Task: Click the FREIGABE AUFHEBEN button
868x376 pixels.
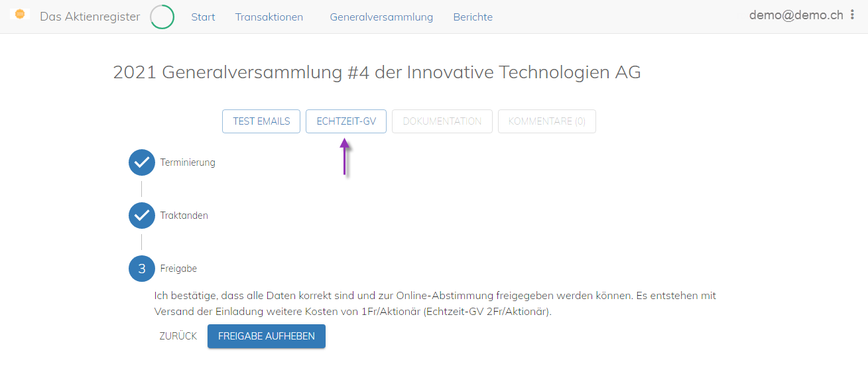Action: (x=267, y=336)
